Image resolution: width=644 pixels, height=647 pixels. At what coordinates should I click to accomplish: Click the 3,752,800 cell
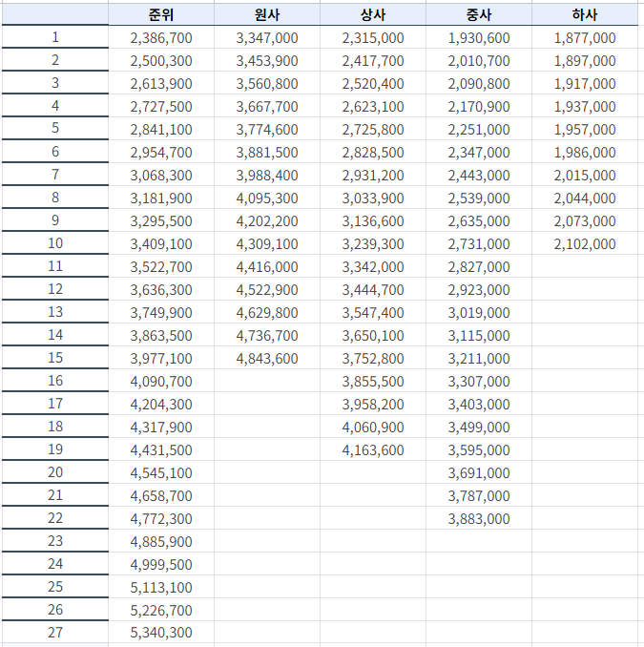pyautogui.click(x=373, y=359)
